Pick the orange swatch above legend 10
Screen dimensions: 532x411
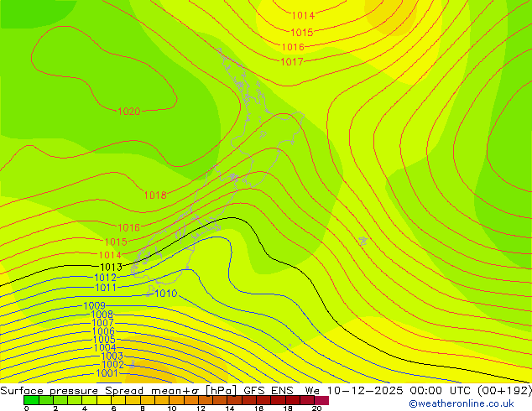[176, 400]
